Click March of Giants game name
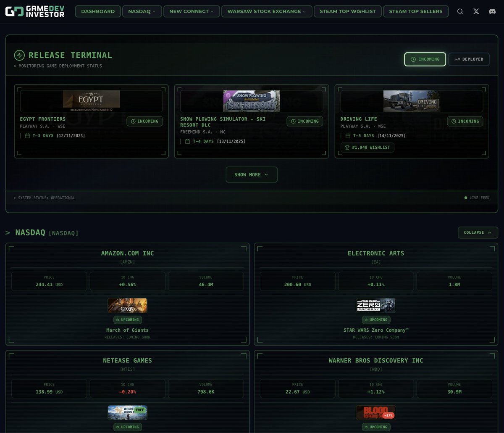This screenshot has height=433, width=504. (x=127, y=330)
